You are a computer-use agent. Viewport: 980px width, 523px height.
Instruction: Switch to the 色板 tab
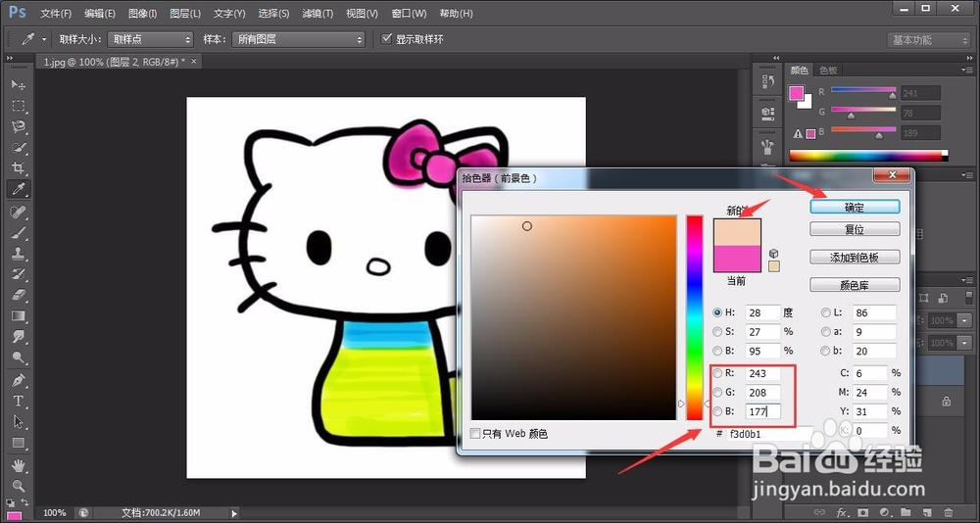pos(828,70)
